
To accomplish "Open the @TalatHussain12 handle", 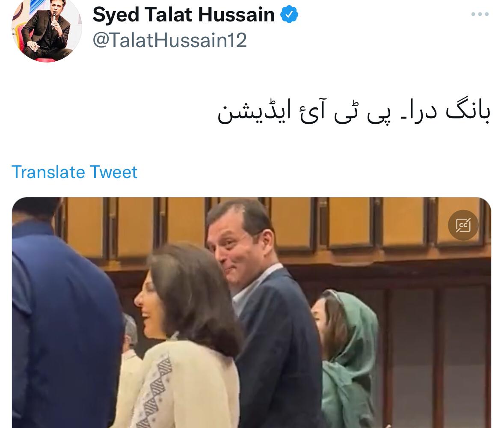I will [x=170, y=40].
